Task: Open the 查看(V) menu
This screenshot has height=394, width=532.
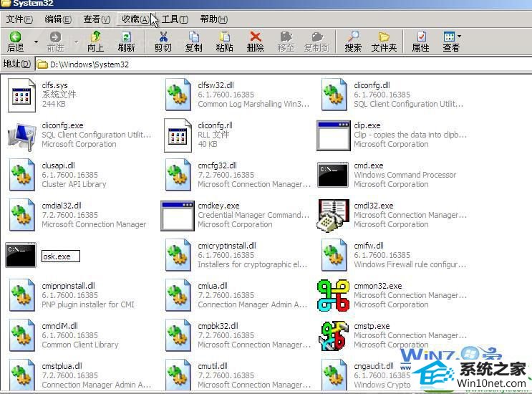Action: 97,19
